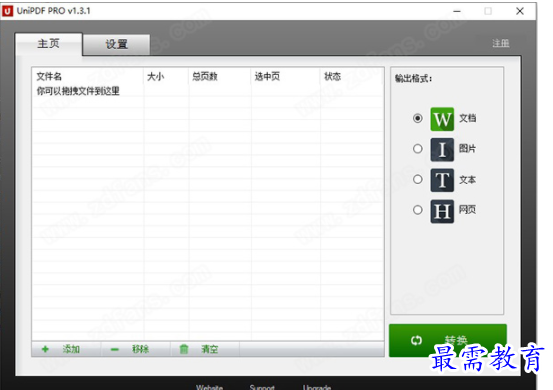The width and height of the screenshot is (553, 390).
Task: Click the 注册 register link
Action: coord(500,43)
